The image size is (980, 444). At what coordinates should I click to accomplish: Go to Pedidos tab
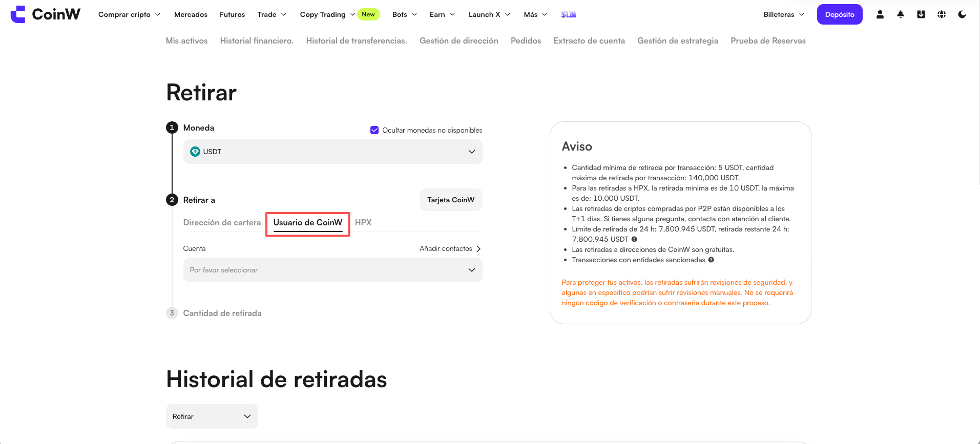526,41
